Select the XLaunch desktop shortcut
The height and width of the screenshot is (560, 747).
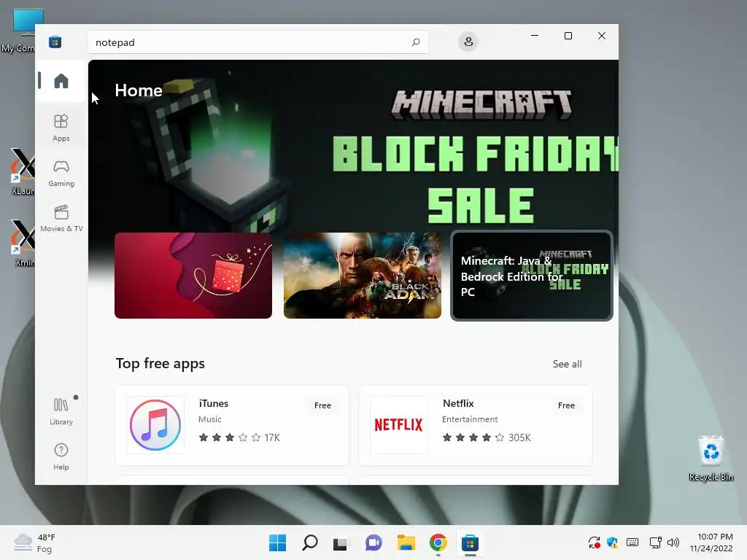point(23,171)
